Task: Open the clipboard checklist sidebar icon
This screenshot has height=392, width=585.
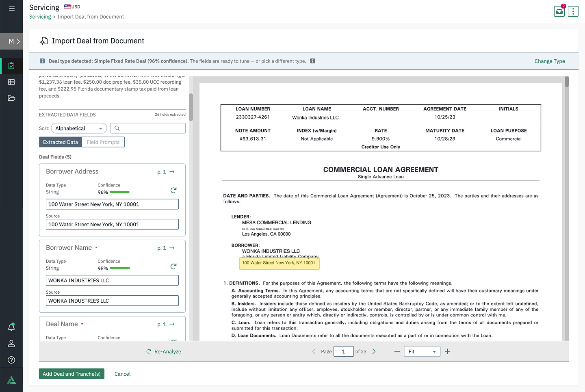Action: (11, 65)
